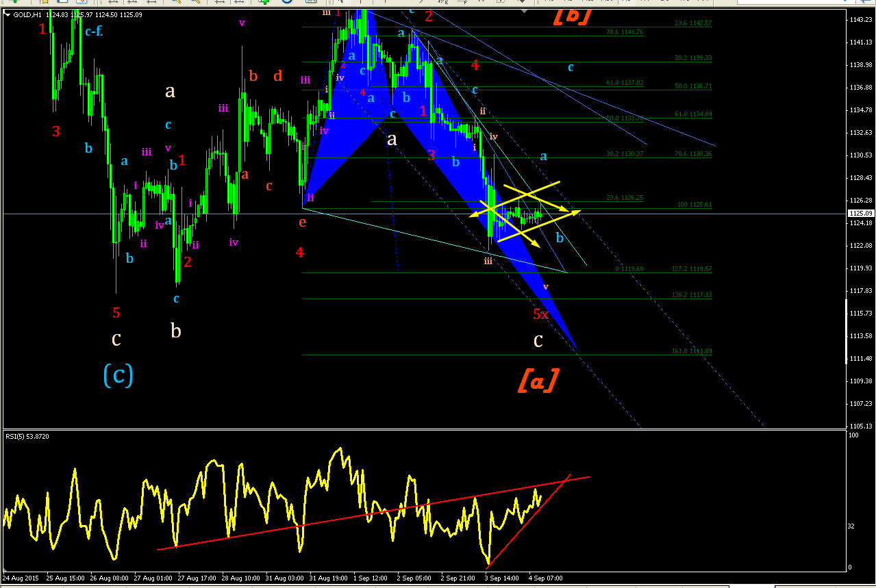The height and width of the screenshot is (588, 876).
Task: Click the 161.8 1111.89 Fibonacci level label
Action: point(691,351)
